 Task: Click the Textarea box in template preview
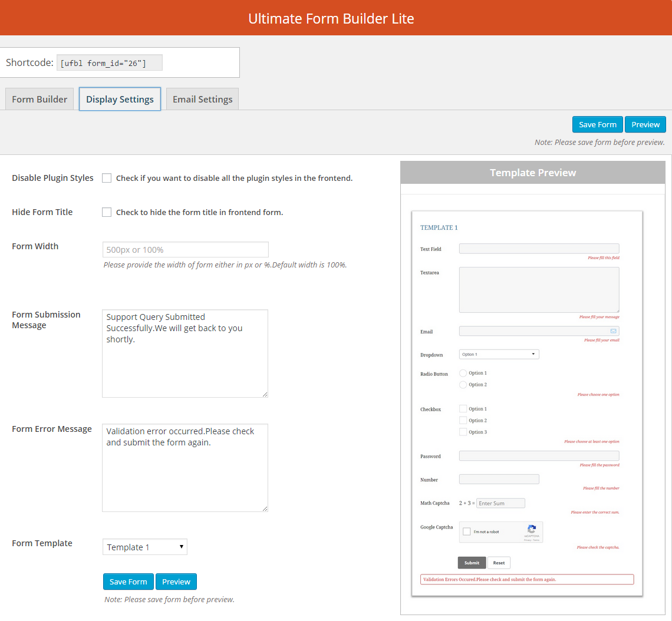point(539,290)
